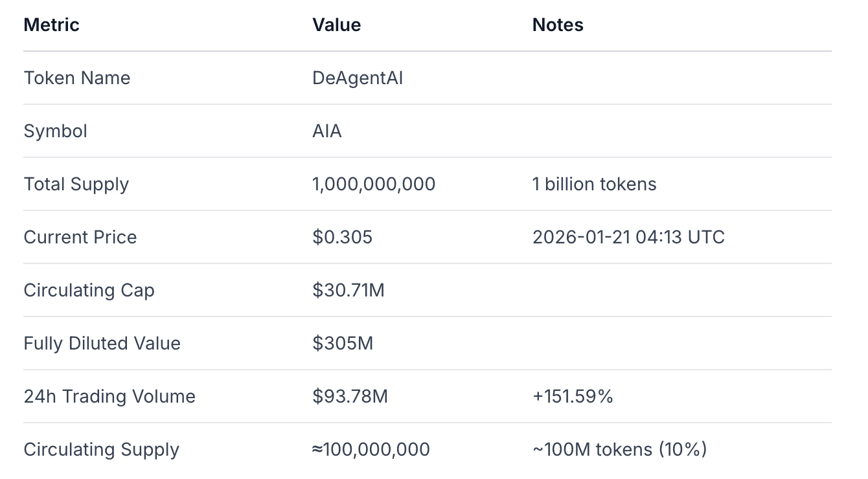Click the Circulating Cap label
The height and width of the screenshot is (479, 868).
coord(89,291)
